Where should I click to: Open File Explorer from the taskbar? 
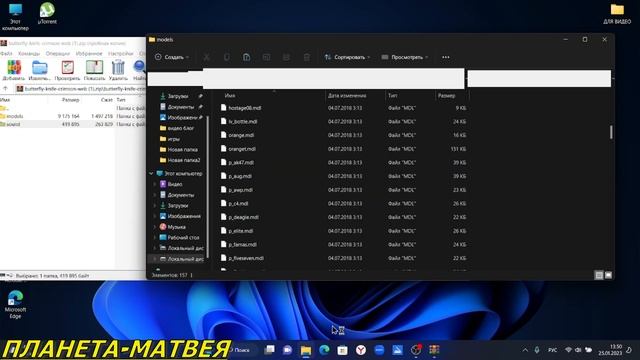click(306, 350)
